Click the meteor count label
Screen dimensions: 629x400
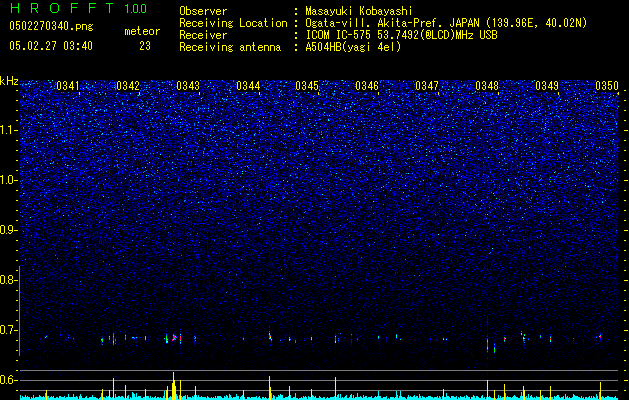click(x=142, y=31)
